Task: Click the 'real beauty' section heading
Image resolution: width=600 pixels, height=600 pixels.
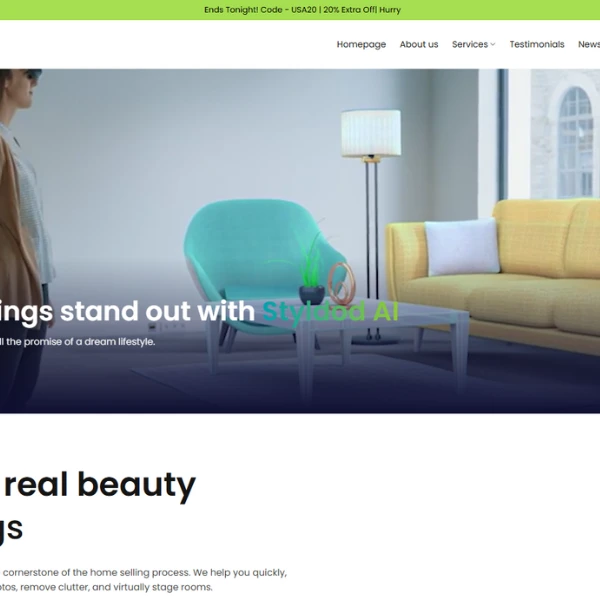Action: pos(100,484)
